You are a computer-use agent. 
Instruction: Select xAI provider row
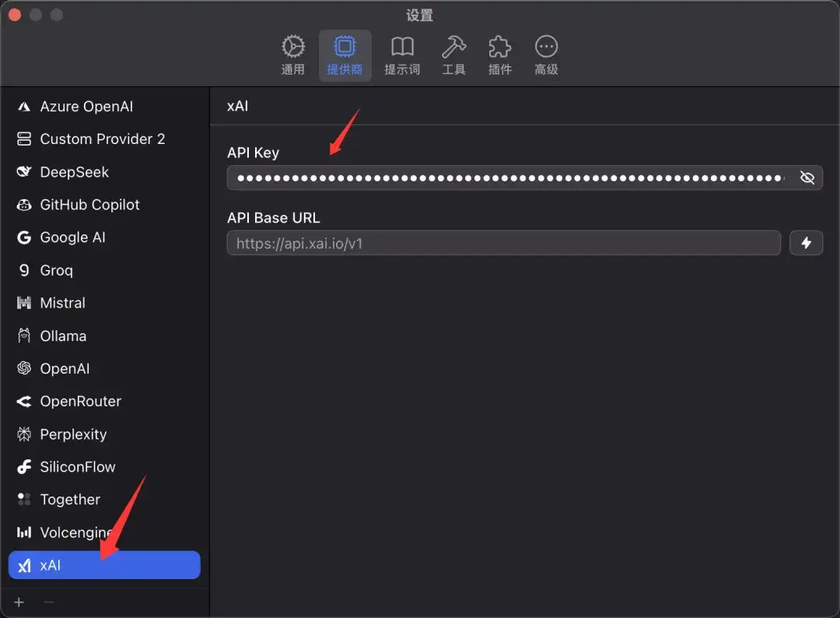pyautogui.click(x=104, y=565)
